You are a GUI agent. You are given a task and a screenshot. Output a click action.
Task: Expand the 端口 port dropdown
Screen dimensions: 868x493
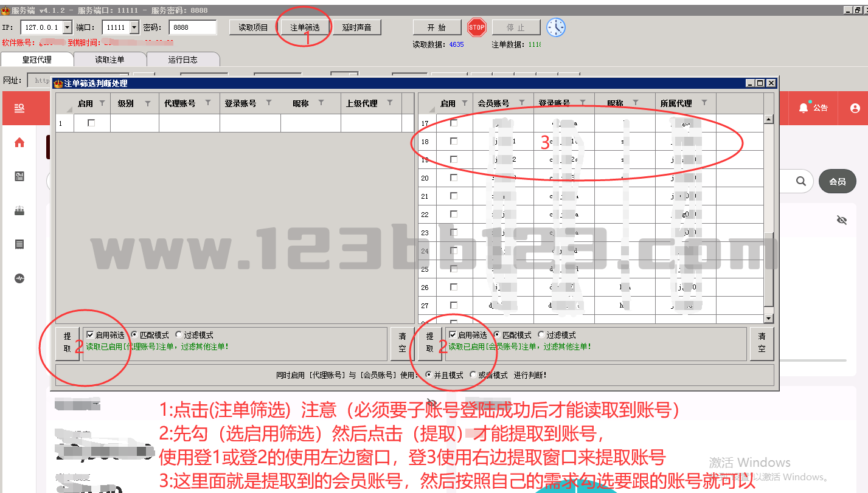click(x=134, y=27)
